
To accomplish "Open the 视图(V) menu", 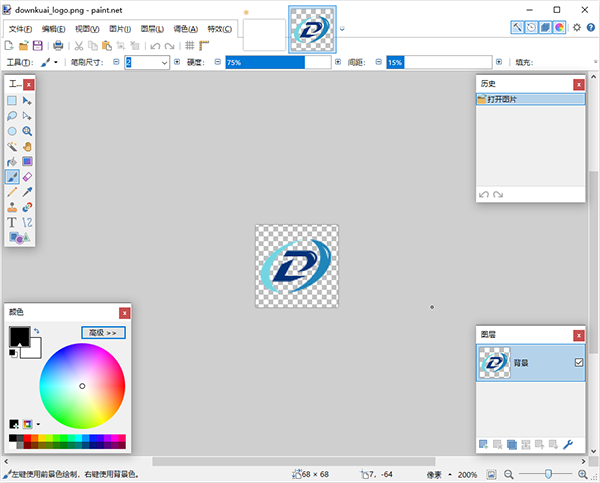I will (87, 29).
